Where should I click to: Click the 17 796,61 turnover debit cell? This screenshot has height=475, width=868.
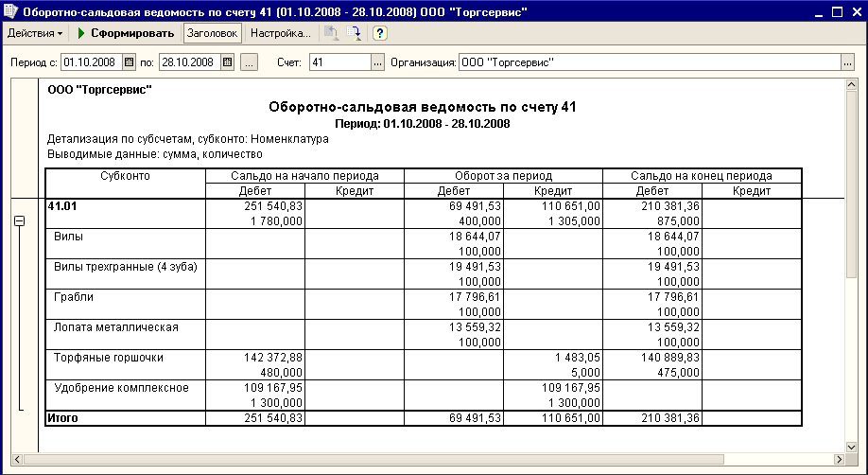[475, 297]
